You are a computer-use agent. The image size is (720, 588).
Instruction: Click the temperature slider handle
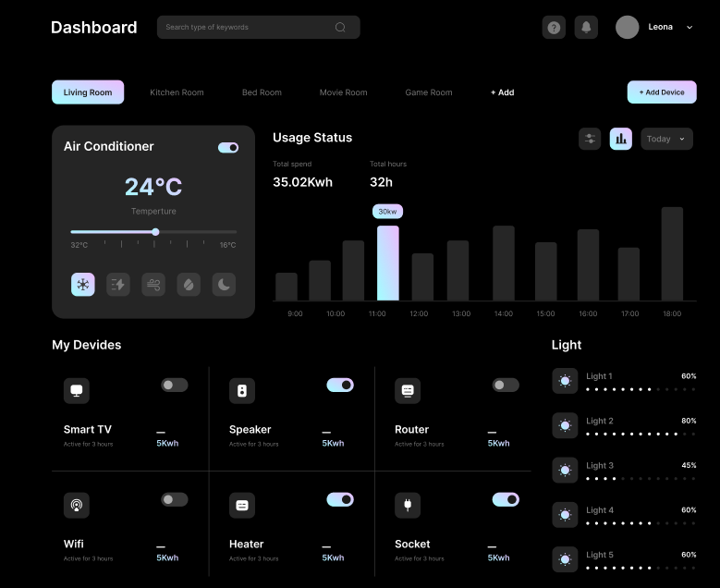pos(155,232)
